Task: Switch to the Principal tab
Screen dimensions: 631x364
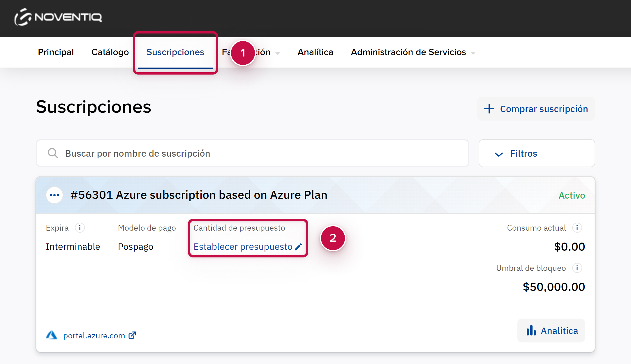Action: coord(56,52)
